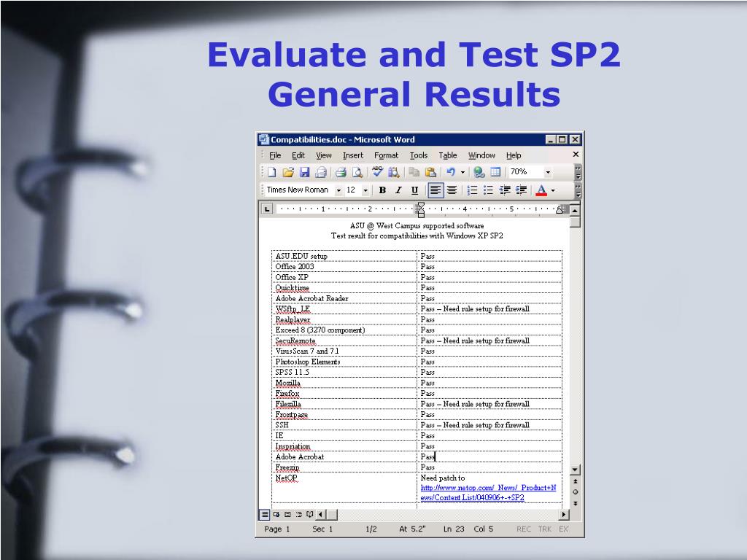This screenshot has width=747, height=560.
Task: Click the right indent ruler marker
Action: pos(559,210)
